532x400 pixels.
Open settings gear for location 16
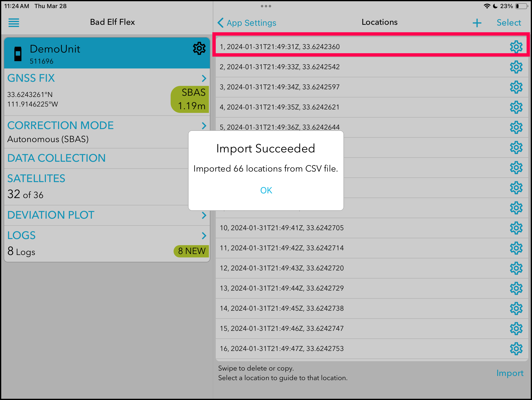point(516,349)
